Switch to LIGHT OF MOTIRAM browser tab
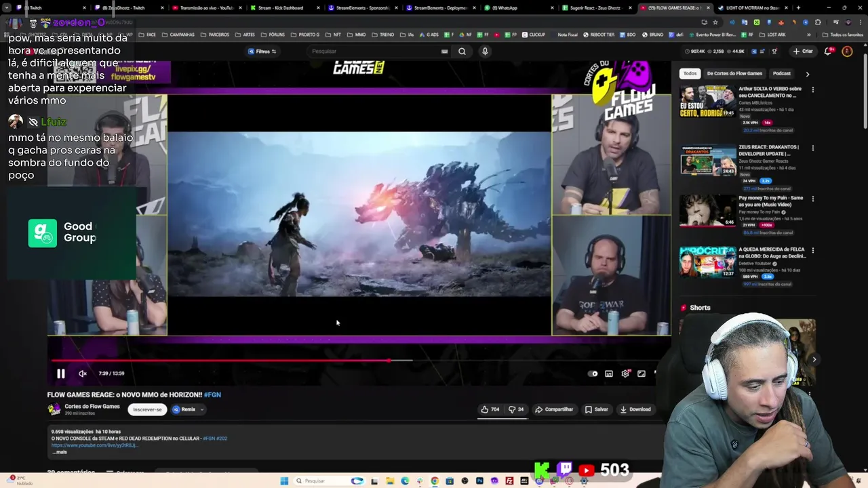868x488 pixels. pyautogui.click(x=751, y=8)
